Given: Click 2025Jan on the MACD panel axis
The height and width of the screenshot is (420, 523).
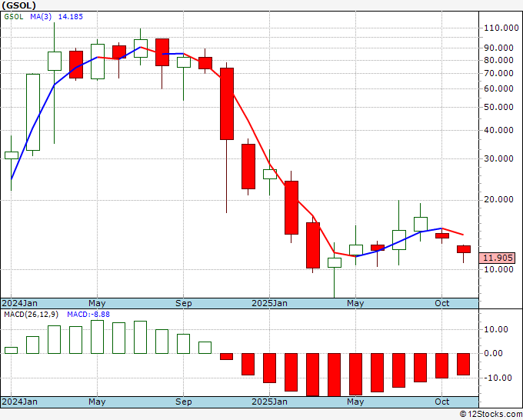Looking at the screenshot, I should click(x=269, y=402).
